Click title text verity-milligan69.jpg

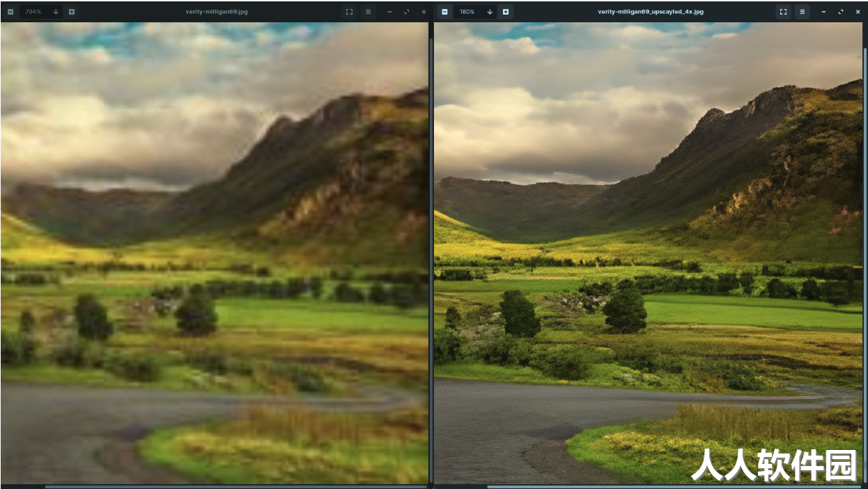point(217,12)
